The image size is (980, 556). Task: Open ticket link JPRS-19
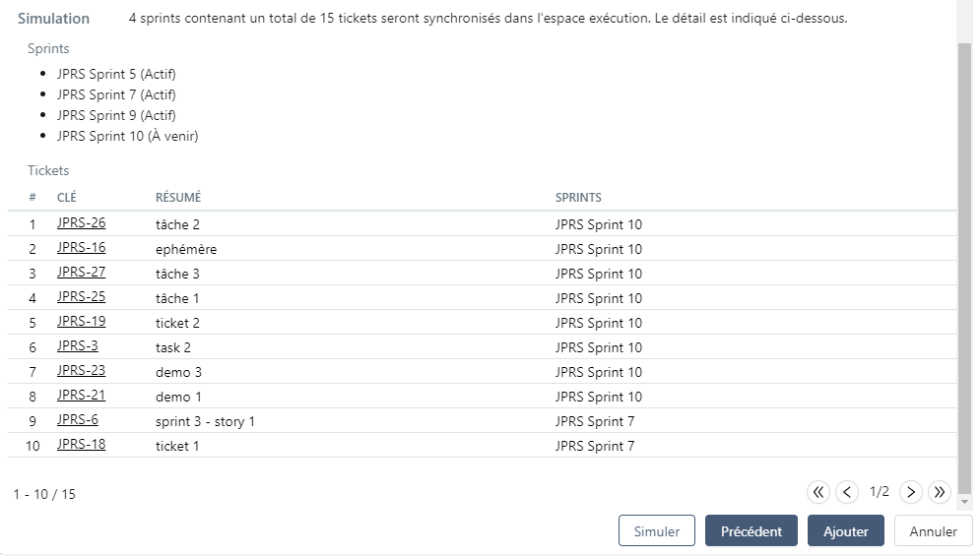pos(81,322)
